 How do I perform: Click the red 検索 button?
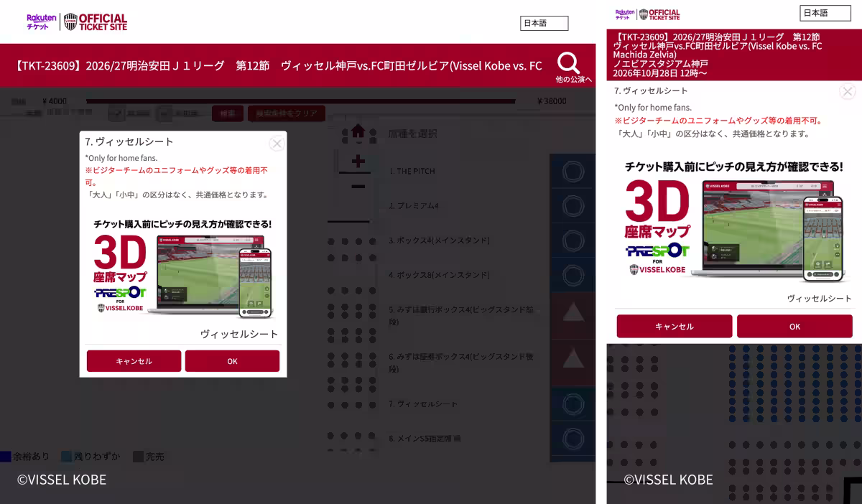tap(227, 113)
